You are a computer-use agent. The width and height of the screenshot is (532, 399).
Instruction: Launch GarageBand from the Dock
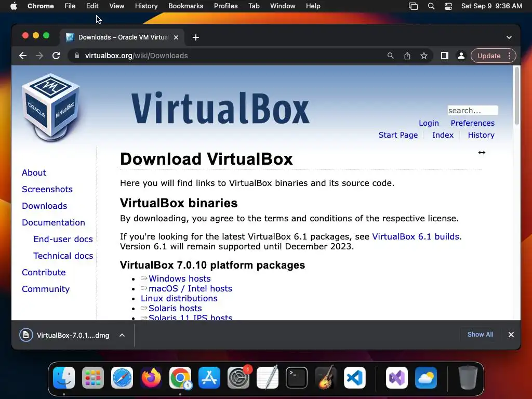tap(326, 378)
